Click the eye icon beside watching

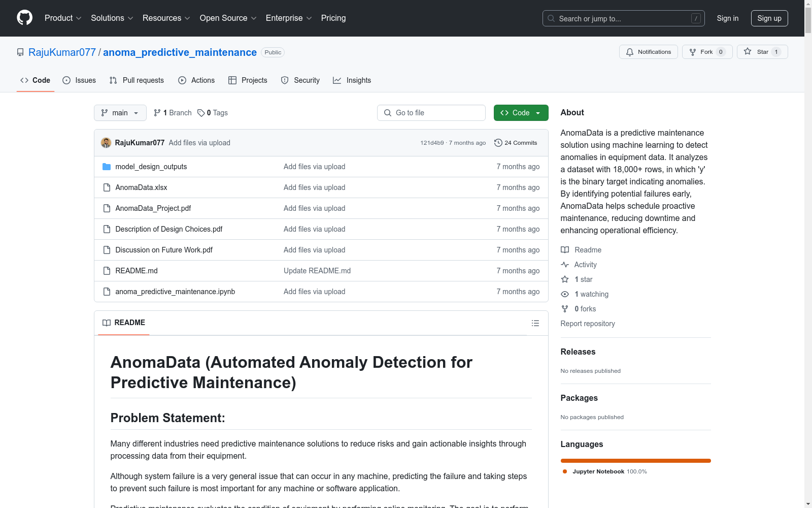[x=565, y=294]
